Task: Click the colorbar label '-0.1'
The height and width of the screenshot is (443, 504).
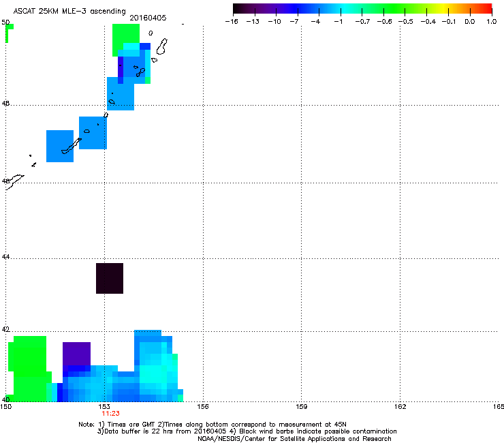Action: (x=449, y=22)
